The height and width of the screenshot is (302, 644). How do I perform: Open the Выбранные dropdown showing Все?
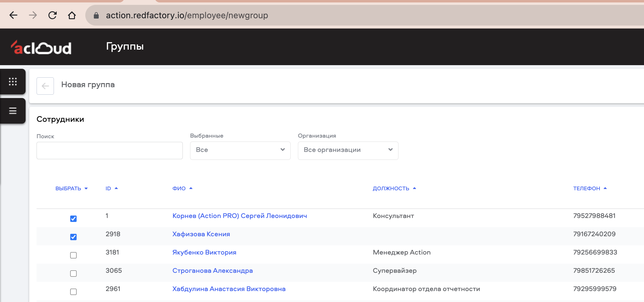tap(240, 150)
